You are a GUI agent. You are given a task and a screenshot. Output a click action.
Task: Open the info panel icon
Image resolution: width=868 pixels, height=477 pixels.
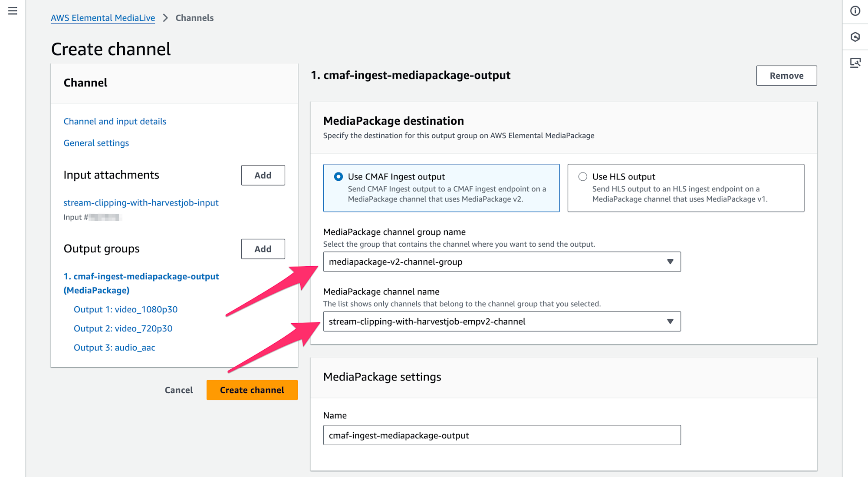pos(855,11)
